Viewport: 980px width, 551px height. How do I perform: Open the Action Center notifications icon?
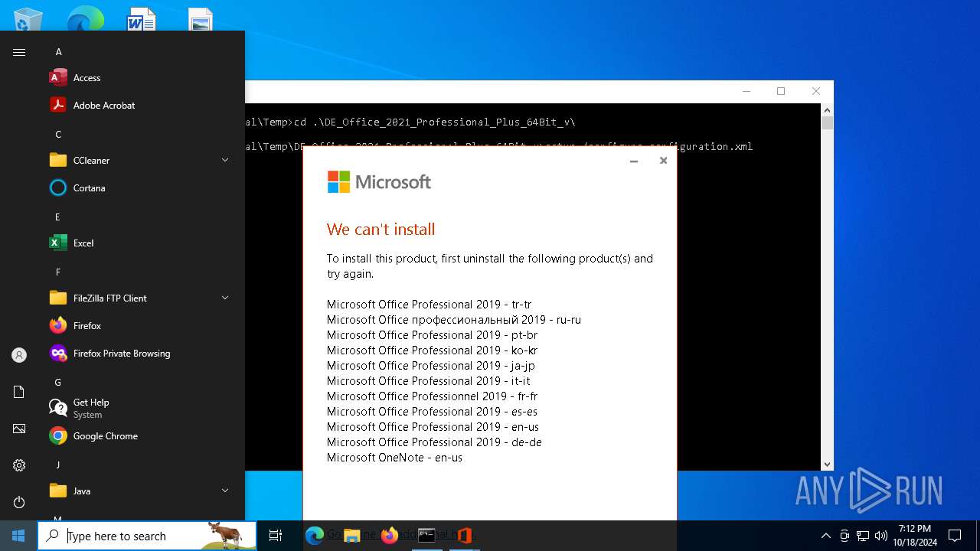955,536
